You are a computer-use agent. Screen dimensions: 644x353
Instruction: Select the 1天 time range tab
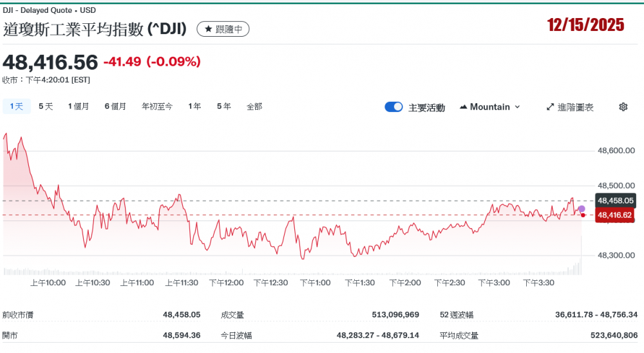[16, 106]
